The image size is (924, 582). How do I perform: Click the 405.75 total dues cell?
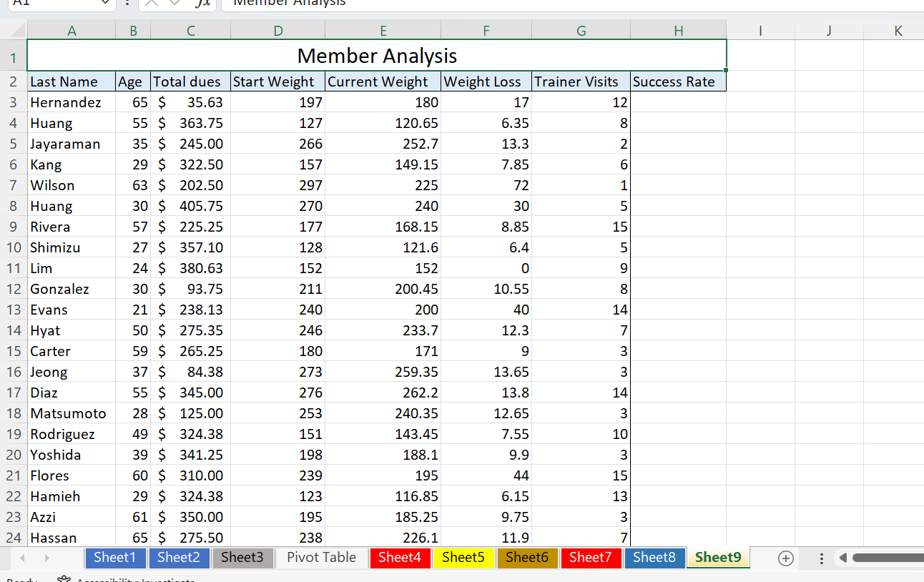[x=191, y=206]
